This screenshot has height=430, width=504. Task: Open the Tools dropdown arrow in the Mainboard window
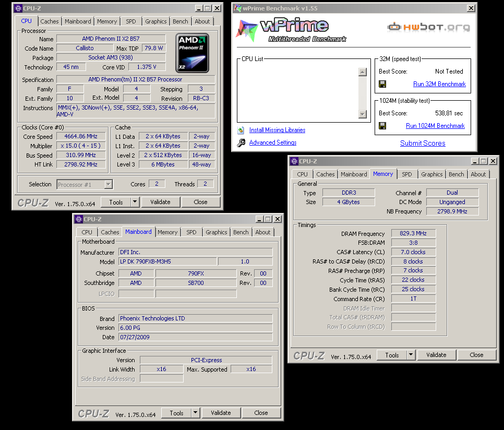click(196, 413)
